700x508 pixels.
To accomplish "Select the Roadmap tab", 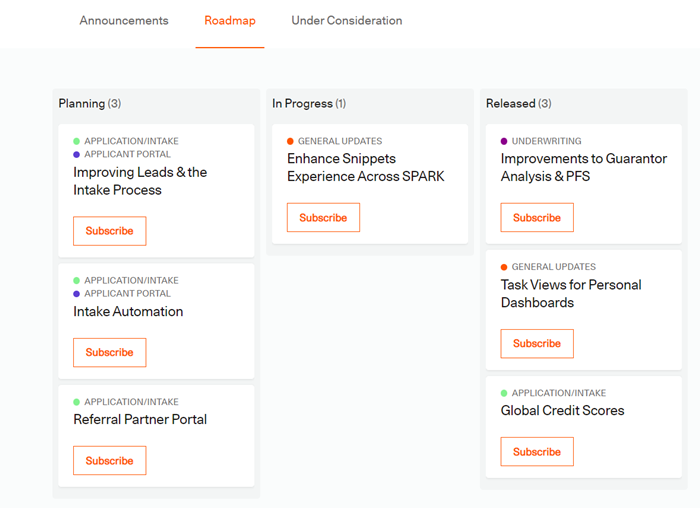I will [x=230, y=21].
